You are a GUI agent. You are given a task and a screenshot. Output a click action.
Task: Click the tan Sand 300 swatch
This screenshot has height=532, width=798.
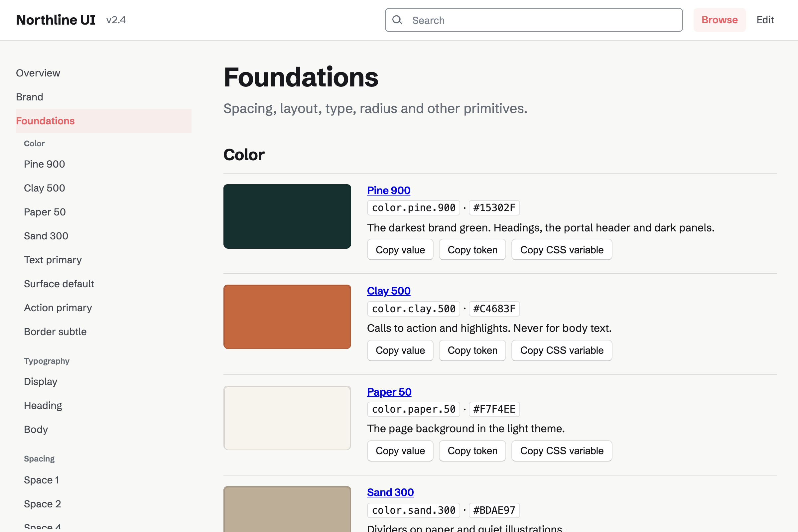[x=287, y=509]
